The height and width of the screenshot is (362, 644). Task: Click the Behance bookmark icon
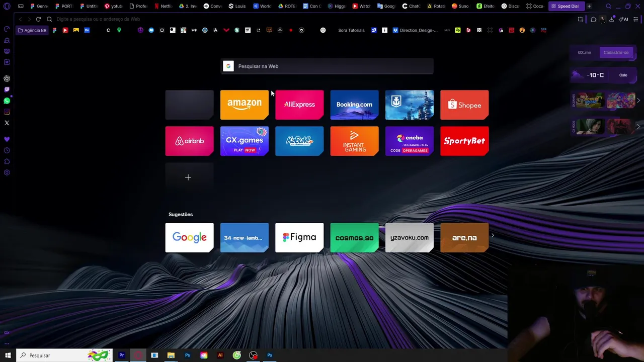[x=87, y=30]
